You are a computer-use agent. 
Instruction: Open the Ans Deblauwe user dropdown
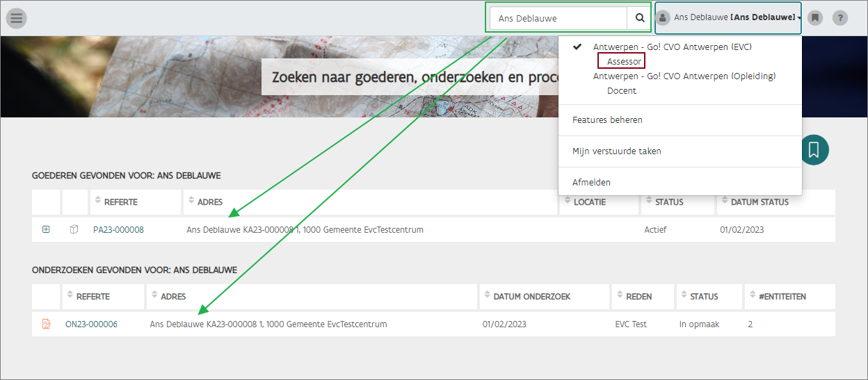pyautogui.click(x=734, y=18)
